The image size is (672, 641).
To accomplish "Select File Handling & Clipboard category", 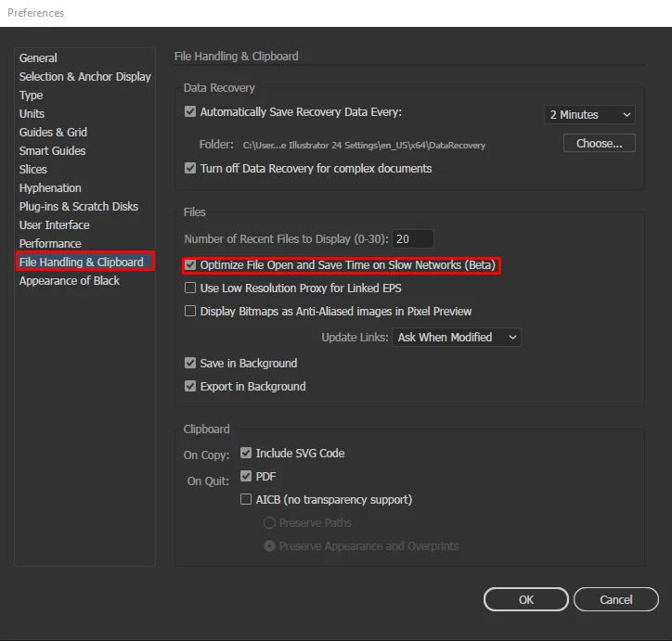I will pyautogui.click(x=85, y=262).
